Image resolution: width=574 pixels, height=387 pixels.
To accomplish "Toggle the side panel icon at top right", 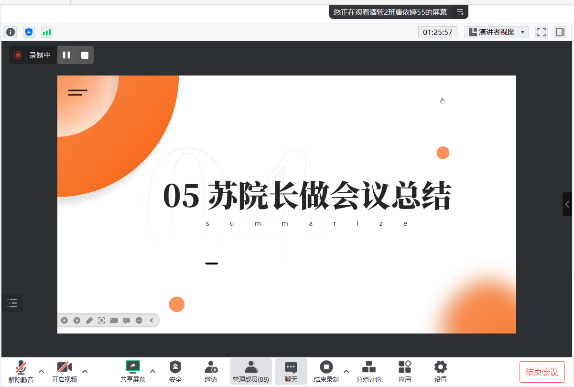I will (560, 32).
